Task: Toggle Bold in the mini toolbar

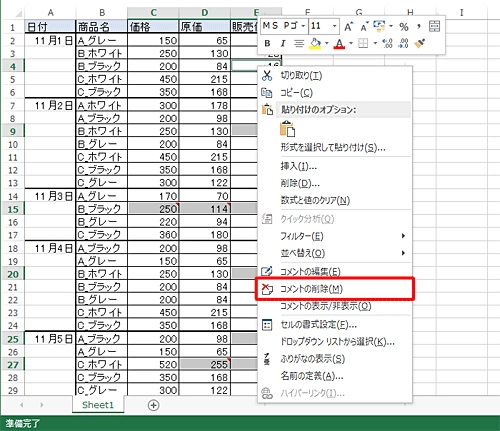Action: coord(267,44)
